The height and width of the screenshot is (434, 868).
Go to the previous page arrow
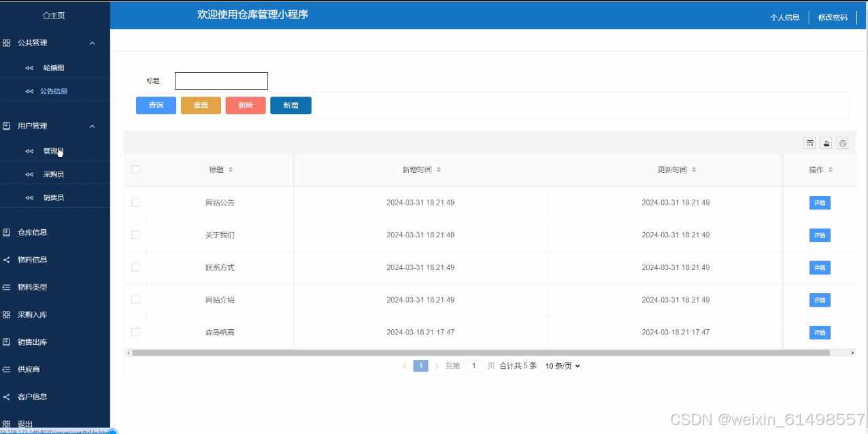coord(405,366)
